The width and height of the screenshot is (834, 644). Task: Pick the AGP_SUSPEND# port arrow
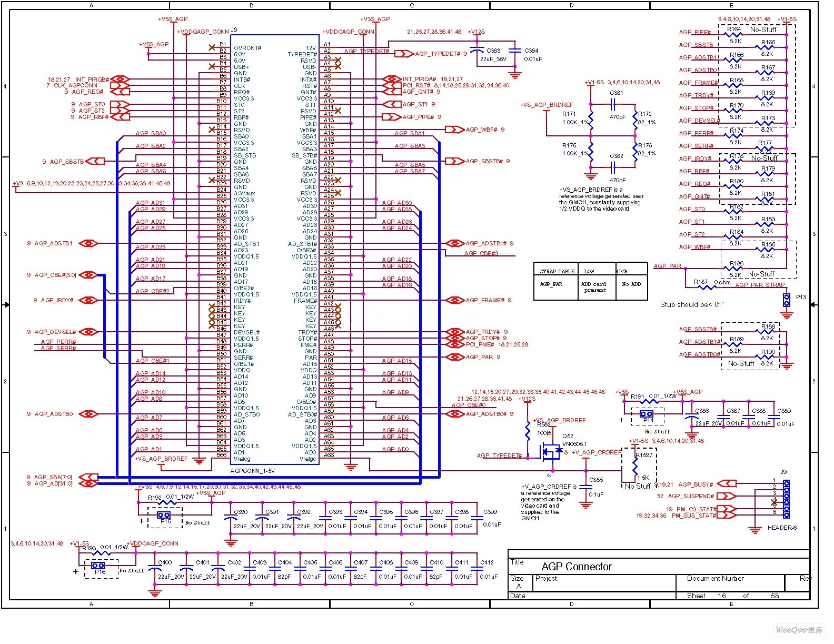pos(727,496)
